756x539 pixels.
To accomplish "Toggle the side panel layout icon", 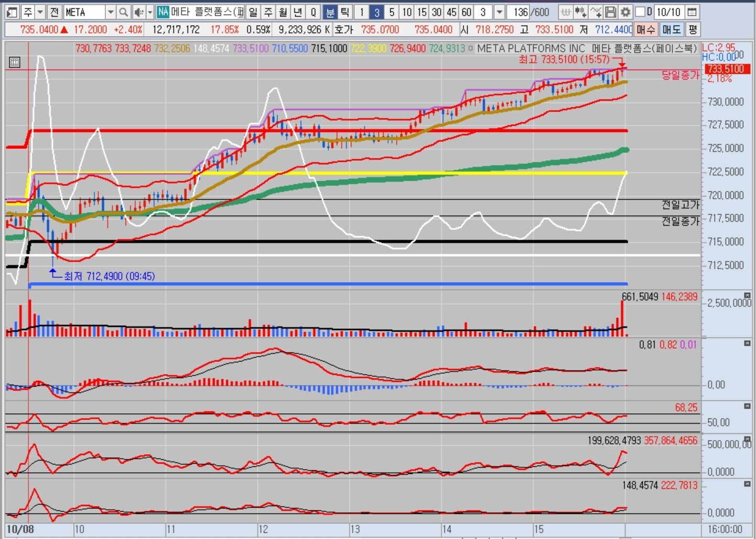I will click(x=12, y=12).
